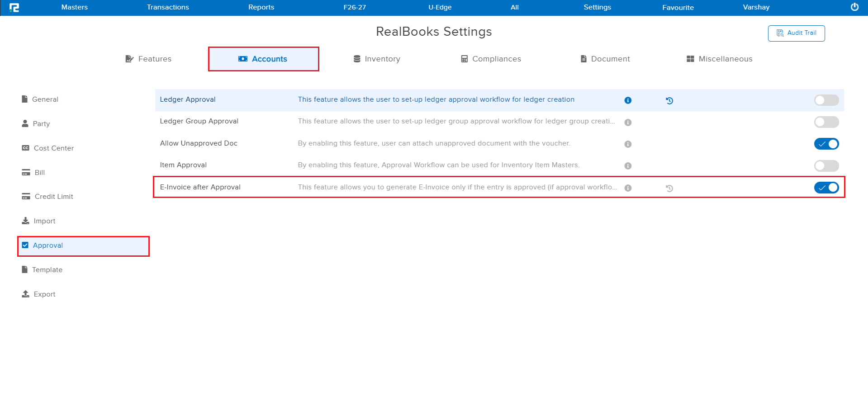Click the Item Approval description text
The height and width of the screenshot is (410, 868).
pyautogui.click(x=439, y=165)
